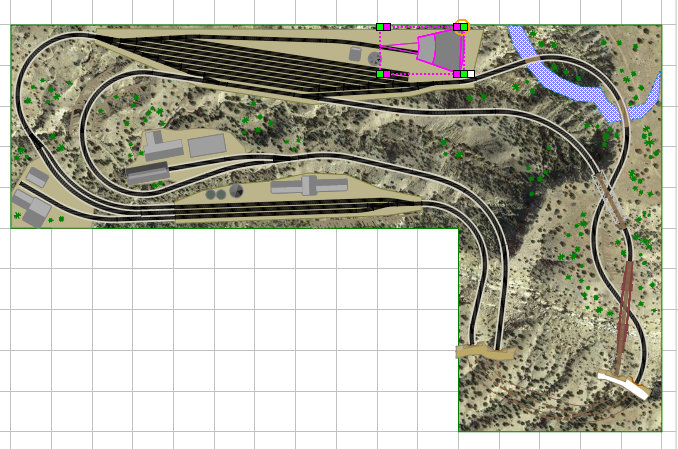Select the long station building with cross wing

coord(308,186)
